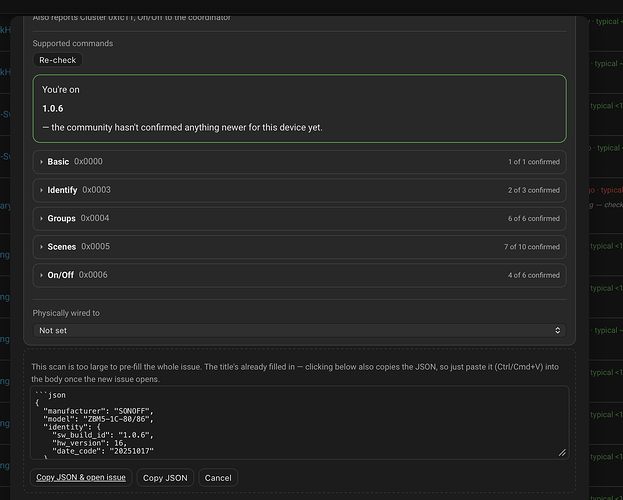
Task: Cancel the issue submission
Action: click(218, 478)
